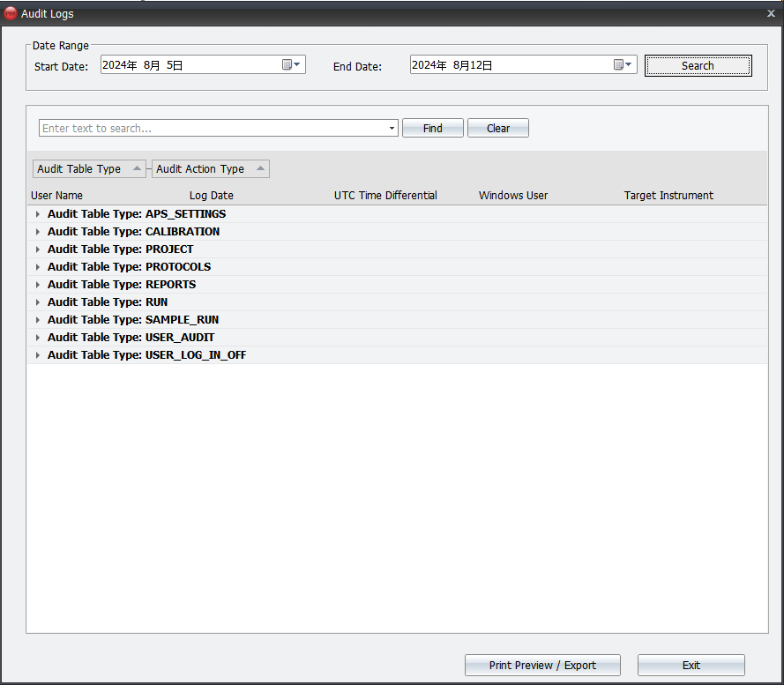Open the search text history dropdown arrow
The image size is (784, 685).
392,128
